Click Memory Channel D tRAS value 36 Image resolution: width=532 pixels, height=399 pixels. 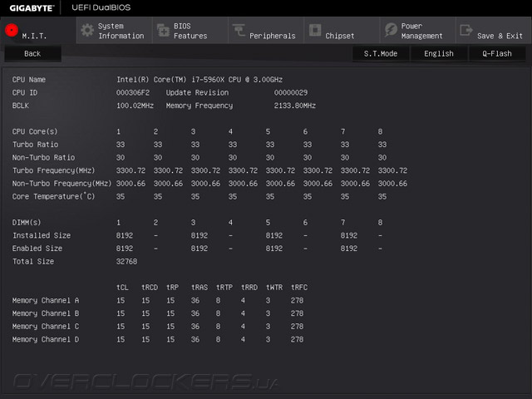[x=195, y=339]
